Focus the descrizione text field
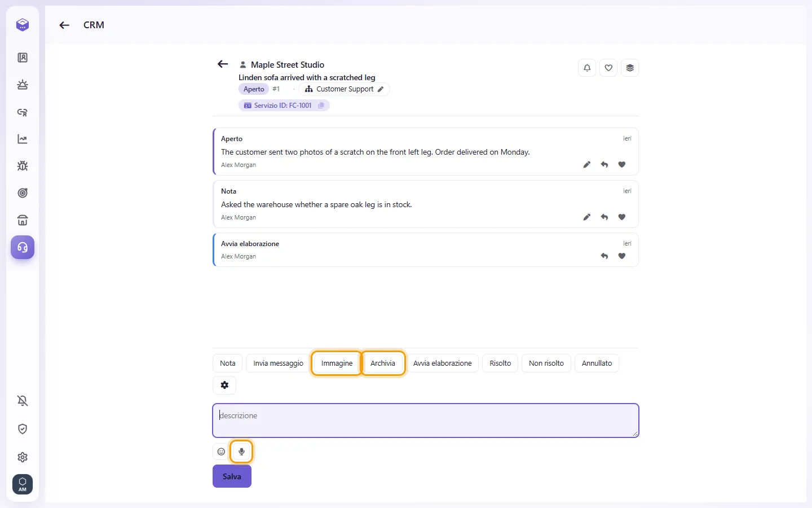 click(426, 421)
